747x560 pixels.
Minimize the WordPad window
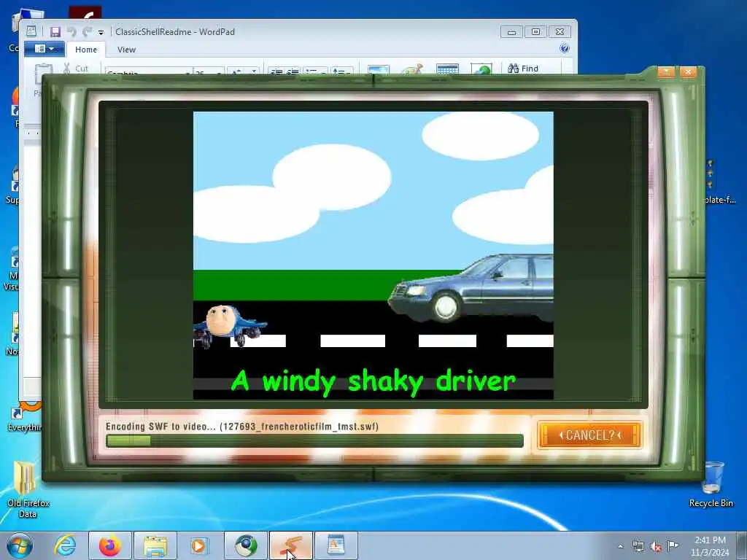[x=511, y=32]
